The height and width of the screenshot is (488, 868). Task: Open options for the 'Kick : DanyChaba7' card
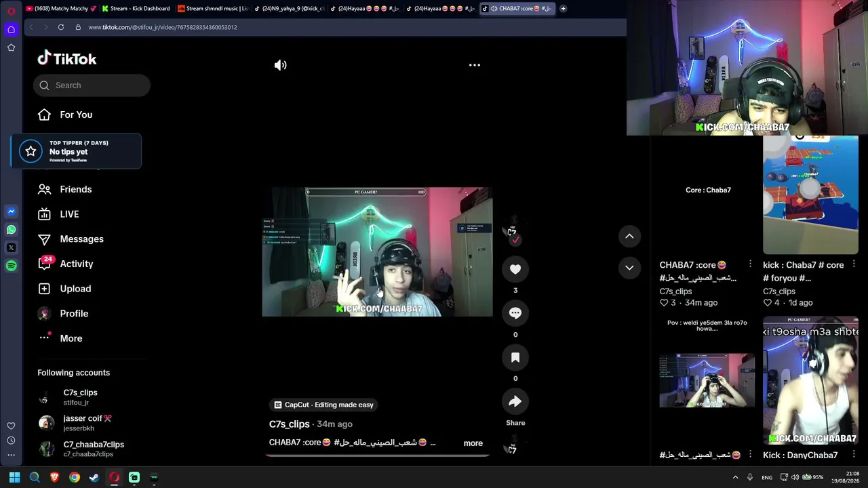coord(854,455)
